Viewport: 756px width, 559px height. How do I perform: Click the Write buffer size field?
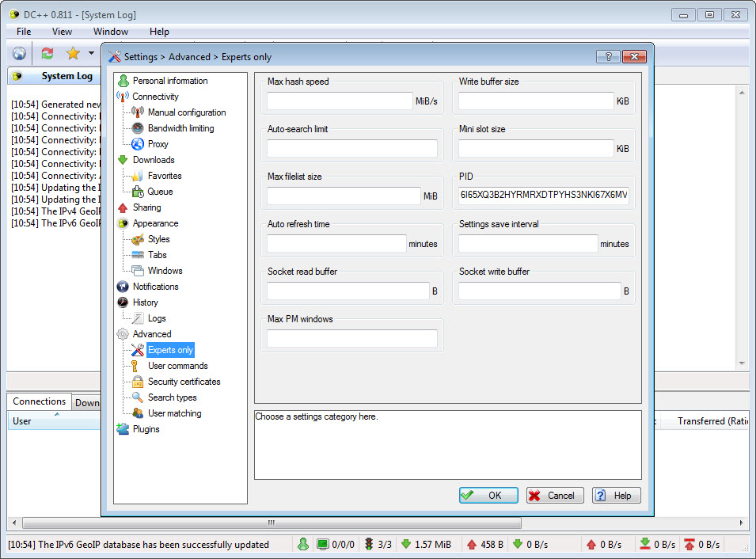click(x=536, y=101)
